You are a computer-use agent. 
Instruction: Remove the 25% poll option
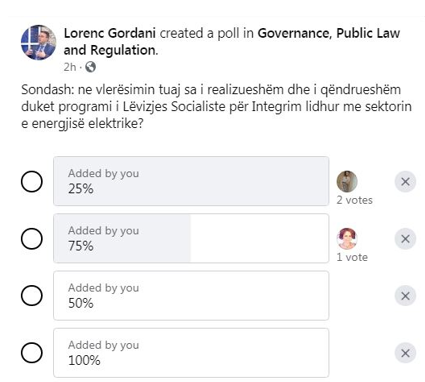[x=405, y=182]
